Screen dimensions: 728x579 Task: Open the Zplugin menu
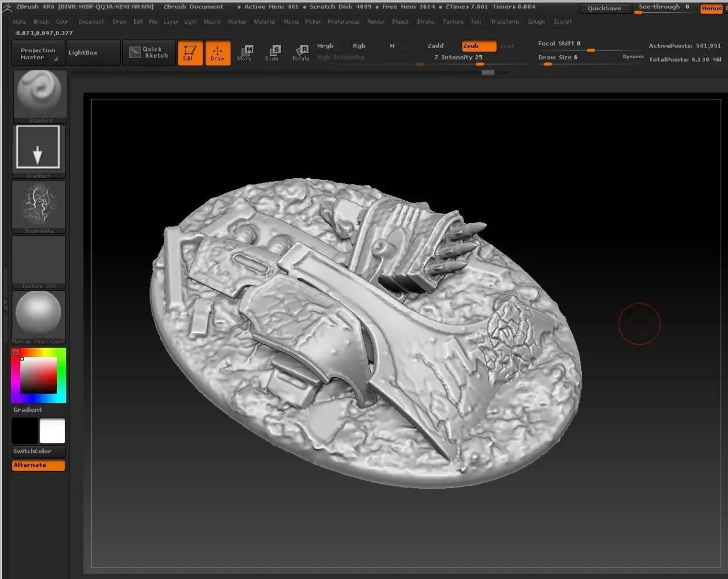(536, 22)
